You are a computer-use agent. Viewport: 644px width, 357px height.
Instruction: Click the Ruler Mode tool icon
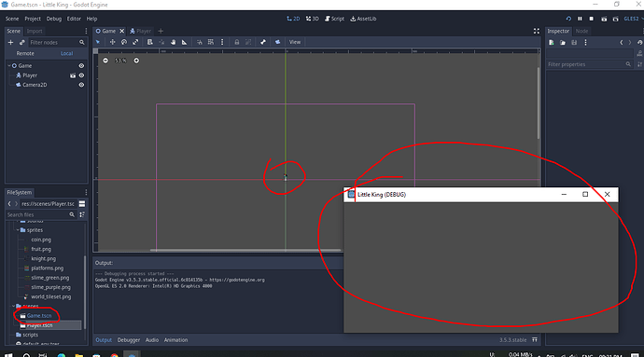click(x=184, y=42)
